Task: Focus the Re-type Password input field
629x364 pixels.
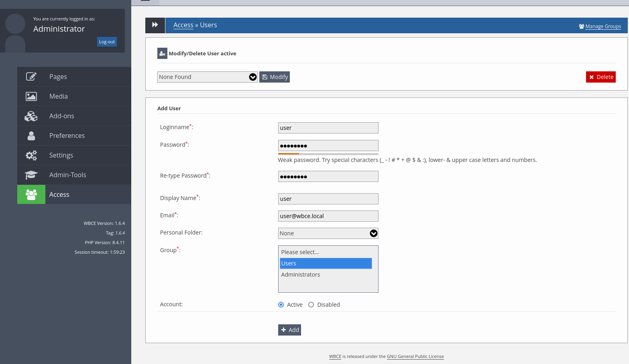Action: click(x=328, y=176)
